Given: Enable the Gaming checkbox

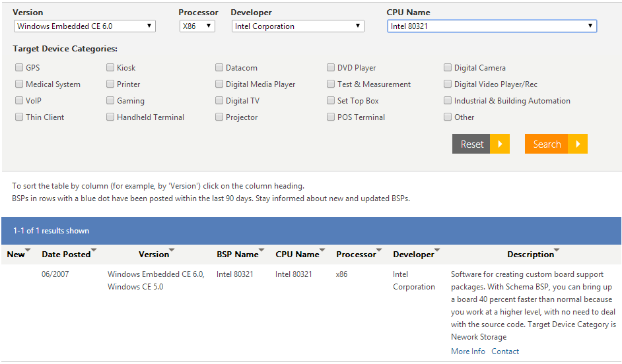Looking at the screenshot, I should (x=110, y=100).
